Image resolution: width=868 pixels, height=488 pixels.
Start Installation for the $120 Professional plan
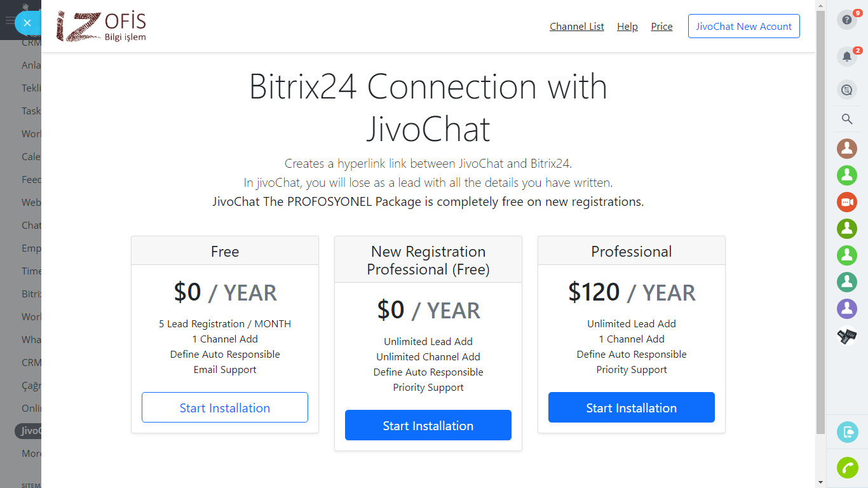coord(631,408)
